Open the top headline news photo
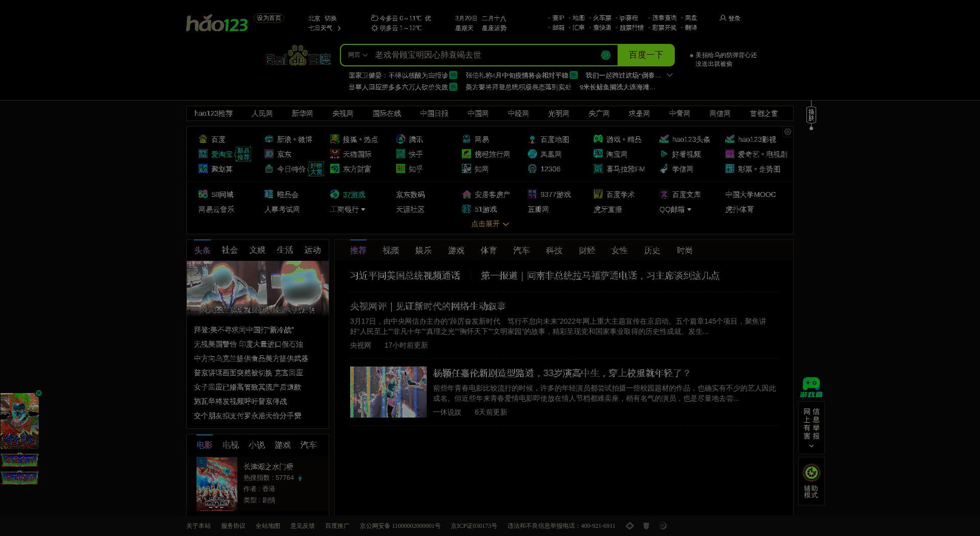The height and width of the screenshot is (536, 980). [x=257, y=288]
